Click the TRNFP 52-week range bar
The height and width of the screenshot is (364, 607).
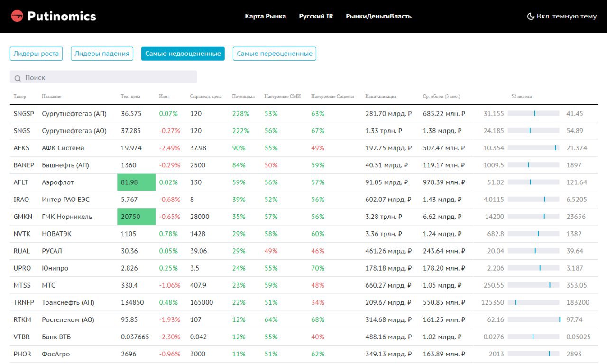(x=533, y=302)
